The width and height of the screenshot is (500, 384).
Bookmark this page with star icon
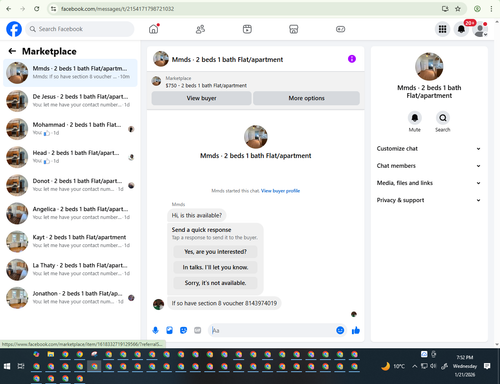[458, 9]
